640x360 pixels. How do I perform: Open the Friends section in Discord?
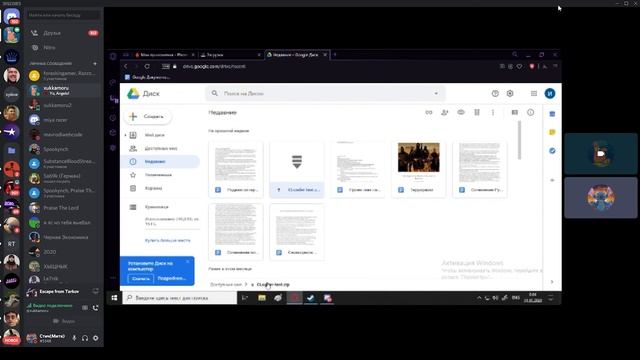[x=64, y=33]
